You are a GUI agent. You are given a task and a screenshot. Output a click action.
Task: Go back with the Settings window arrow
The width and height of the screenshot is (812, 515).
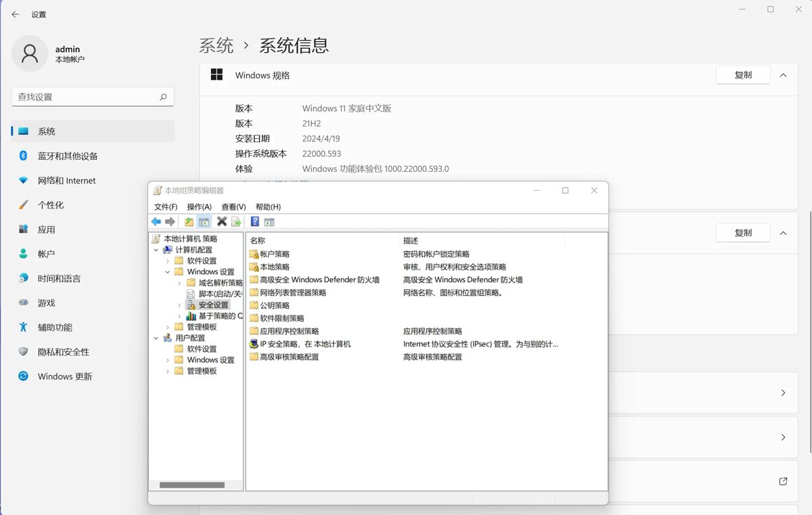16,14
